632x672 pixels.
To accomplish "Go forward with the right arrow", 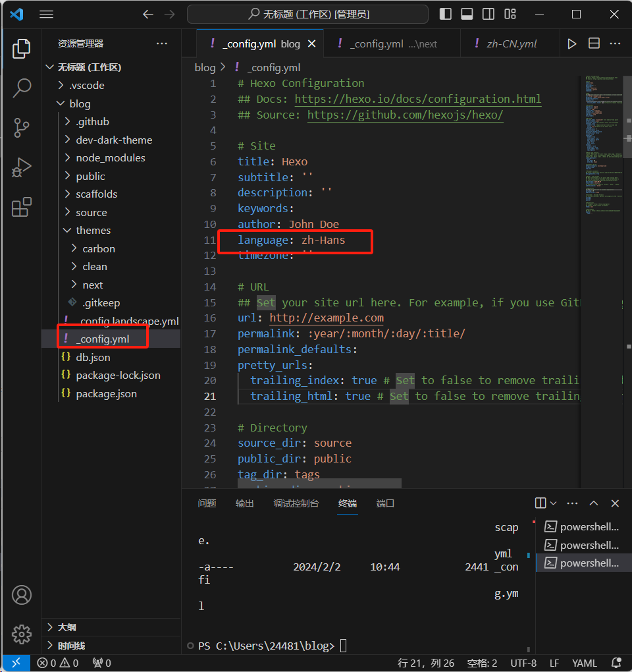I will point(170,14).
